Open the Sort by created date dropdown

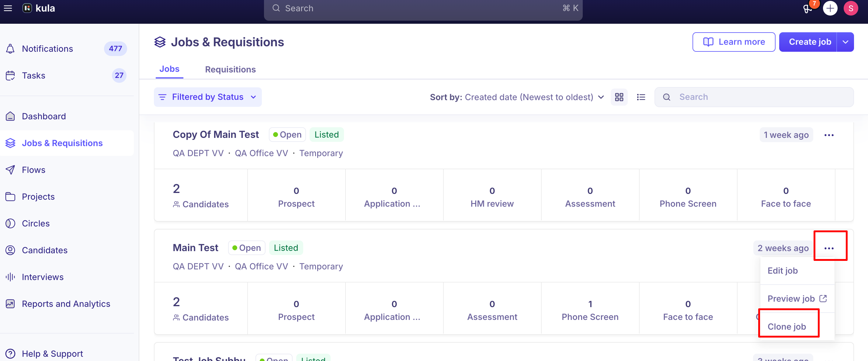[x=516, y=97]
